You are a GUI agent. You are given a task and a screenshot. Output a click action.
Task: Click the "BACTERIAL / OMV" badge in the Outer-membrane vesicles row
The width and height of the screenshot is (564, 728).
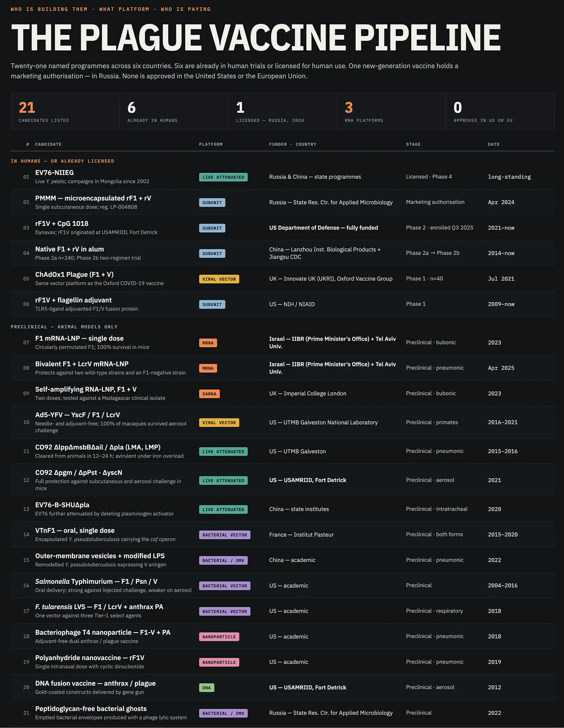[x=223, y=561]
